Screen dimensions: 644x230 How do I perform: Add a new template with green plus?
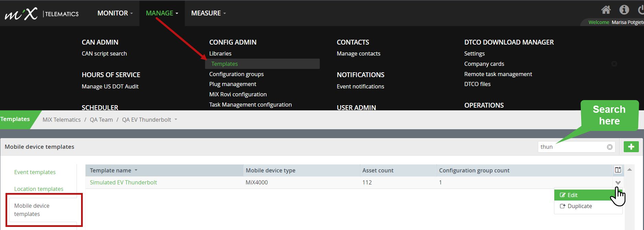point(631,147)
